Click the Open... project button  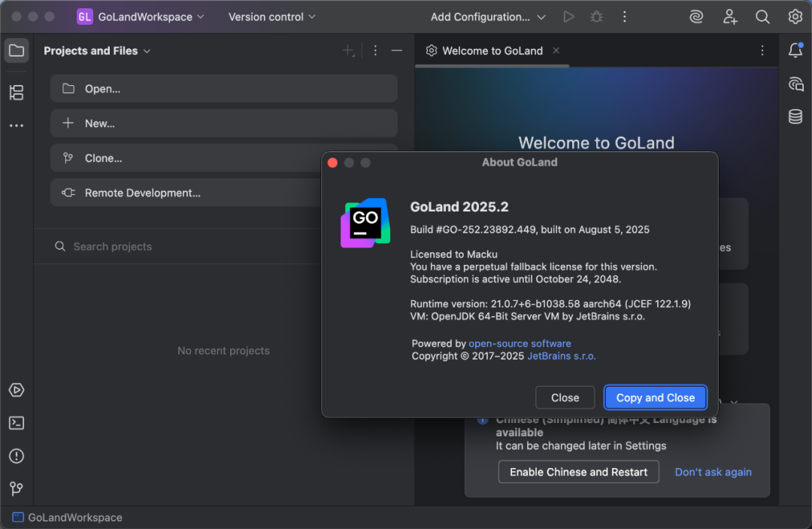(224, 89)
